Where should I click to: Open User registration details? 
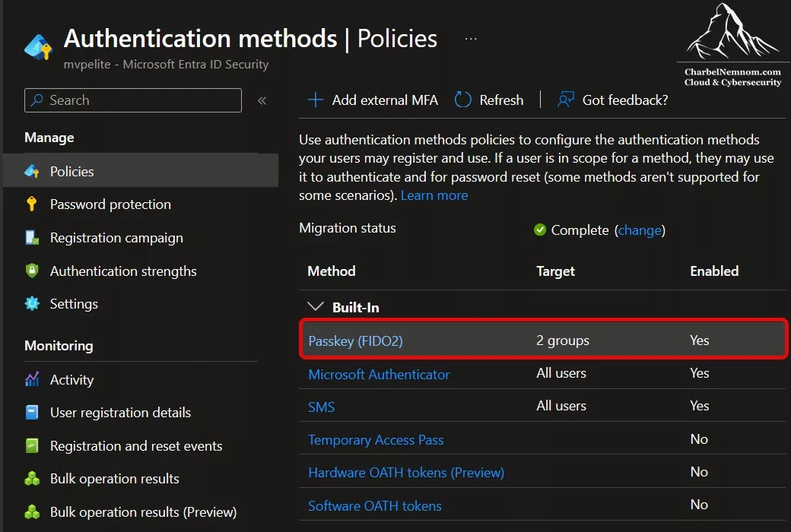point(121,413)
